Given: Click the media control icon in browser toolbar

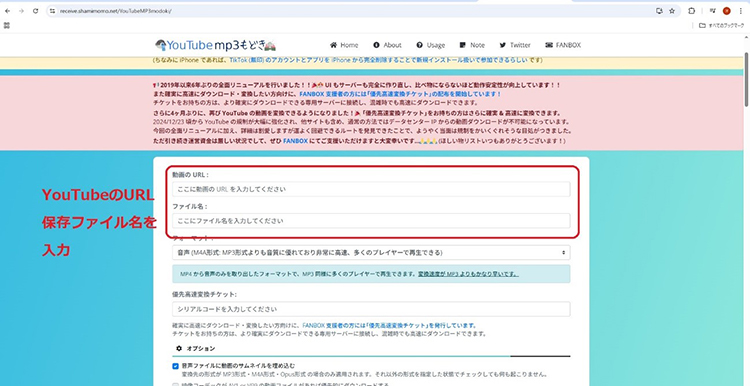Looking at the screenshot, I should click(712, 11).
